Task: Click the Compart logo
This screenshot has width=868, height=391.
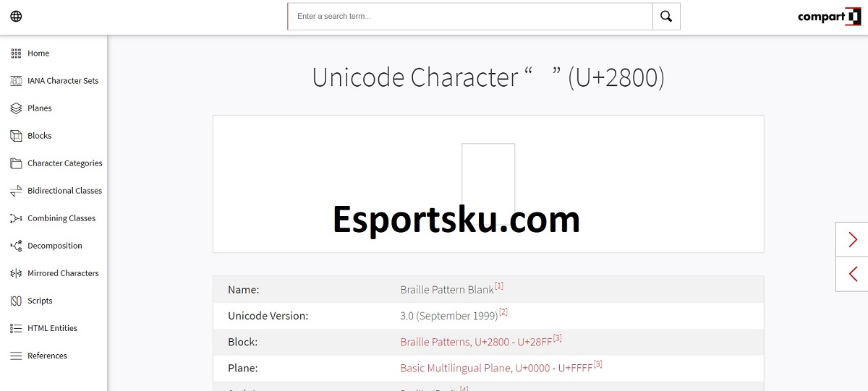Action: (830, 16)
